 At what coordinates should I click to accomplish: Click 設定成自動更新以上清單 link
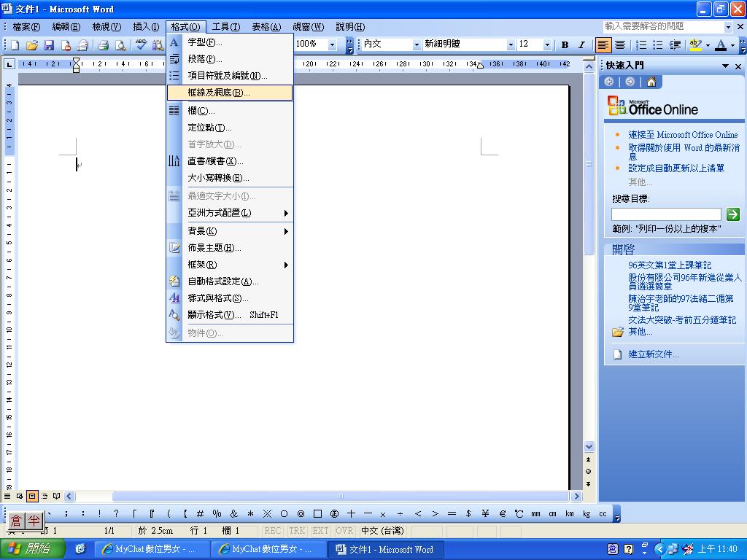pyautogui.click(x=676, y=168)
